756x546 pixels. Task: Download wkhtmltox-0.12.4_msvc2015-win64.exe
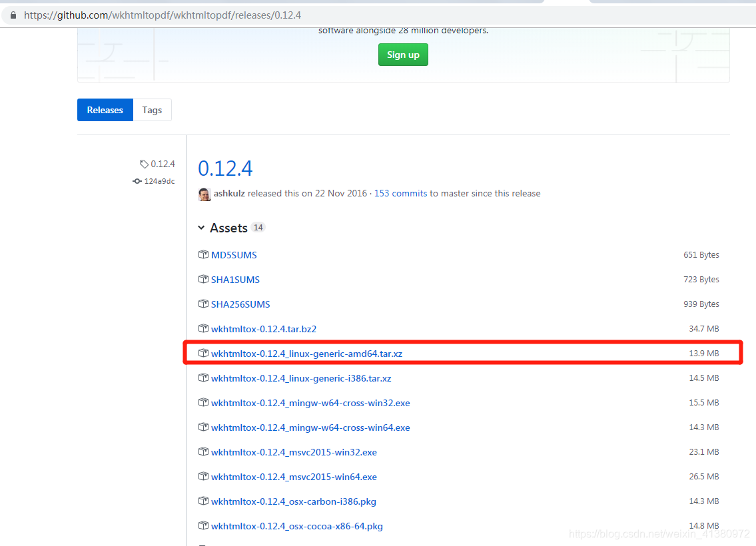pos(294,477)
